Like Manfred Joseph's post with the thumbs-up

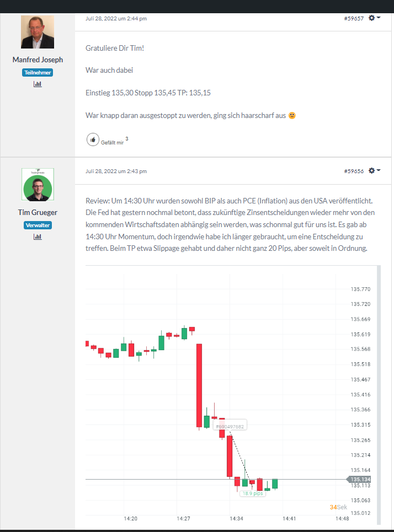coord(93,139)
